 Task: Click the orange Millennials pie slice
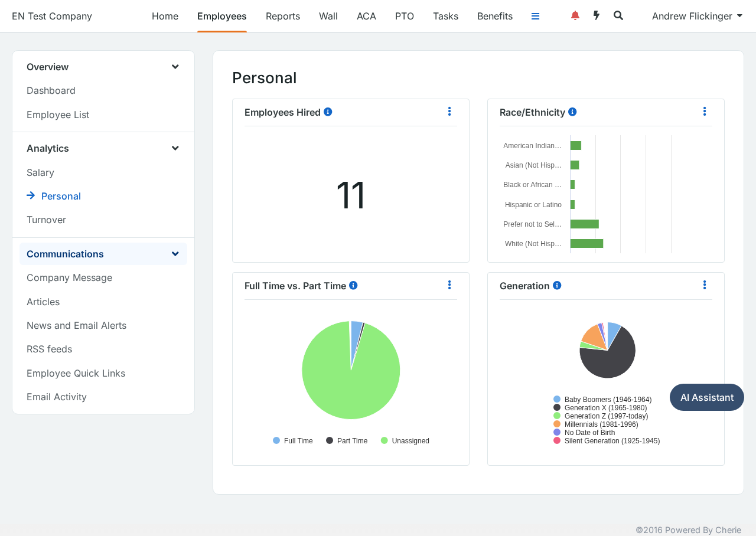595,336
